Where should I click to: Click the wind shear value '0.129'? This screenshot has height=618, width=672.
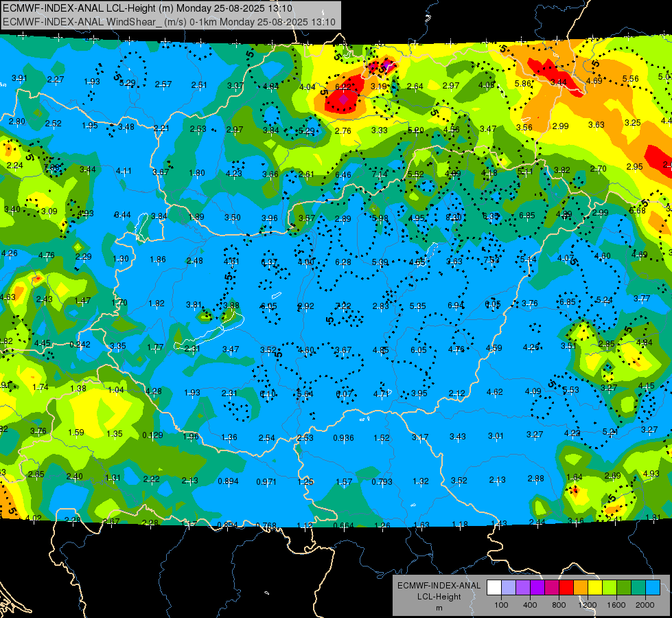152,435
